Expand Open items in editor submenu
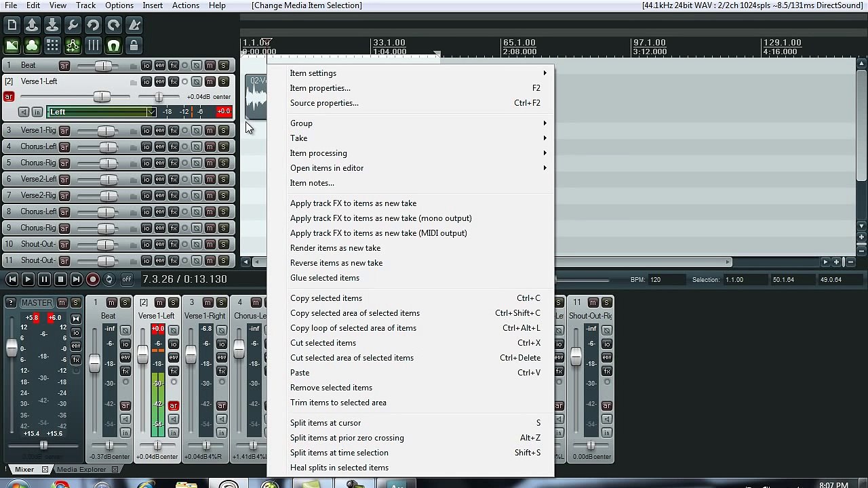Image resolution: width=868 pixels, height=488 pixels. 417,168
